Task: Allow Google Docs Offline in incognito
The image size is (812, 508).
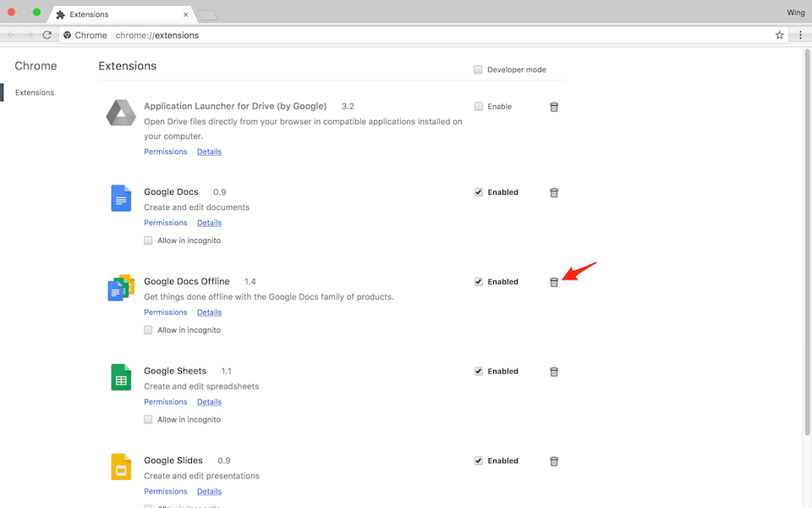Action: pyautogui.click(x=148, y=329)
